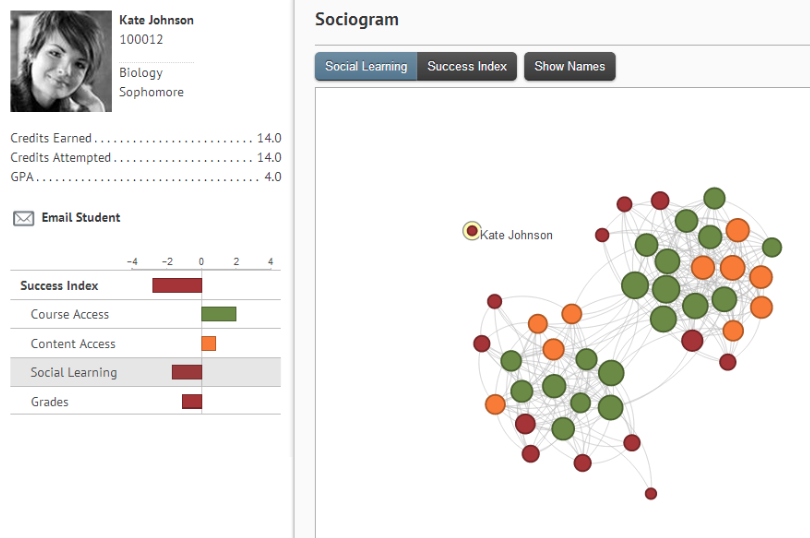Click the green Course Access bar
This screenshot has width=810, height=538.
[219, 314]
